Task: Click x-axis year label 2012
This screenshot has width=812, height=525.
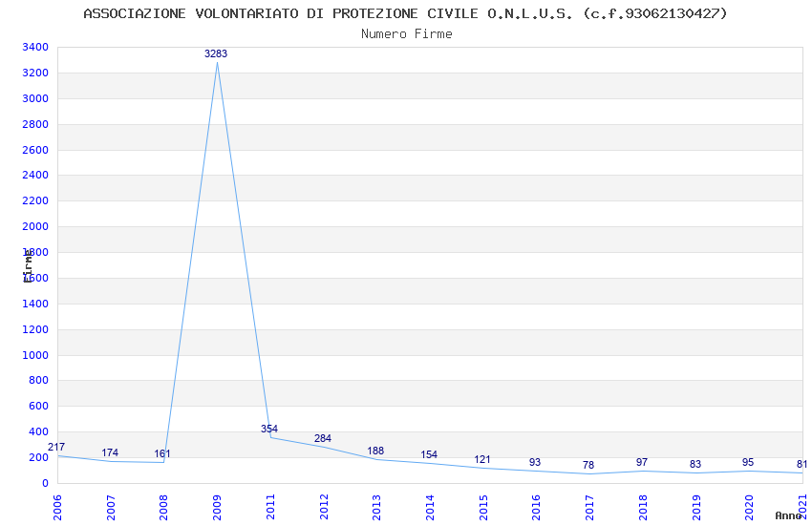Action: 324,508
